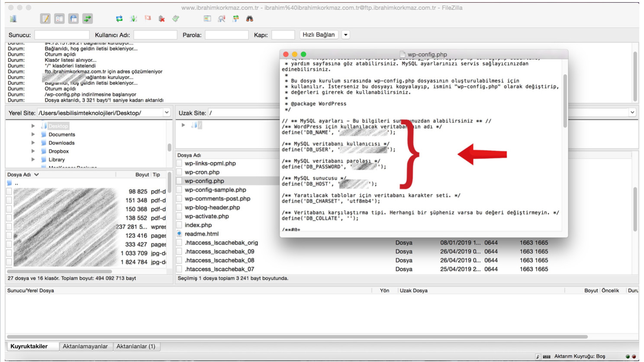Expand the remote root folder node

(x=184, y=125)
